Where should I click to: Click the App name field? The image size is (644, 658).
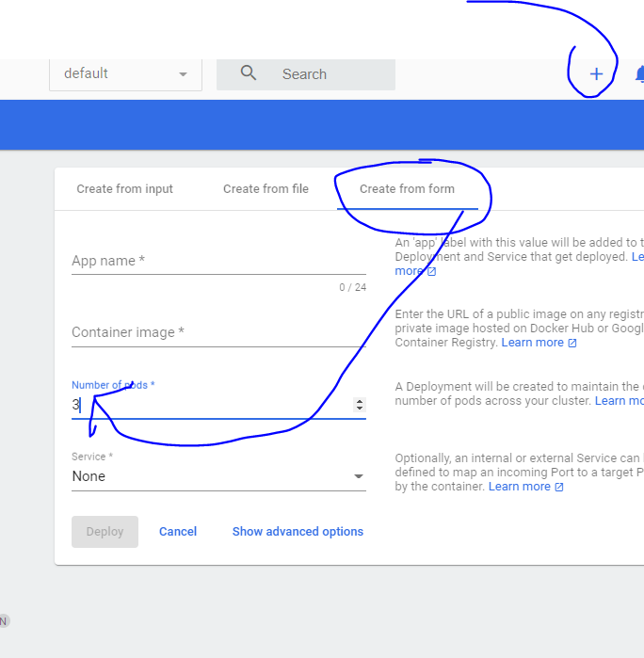pos(218,261)
